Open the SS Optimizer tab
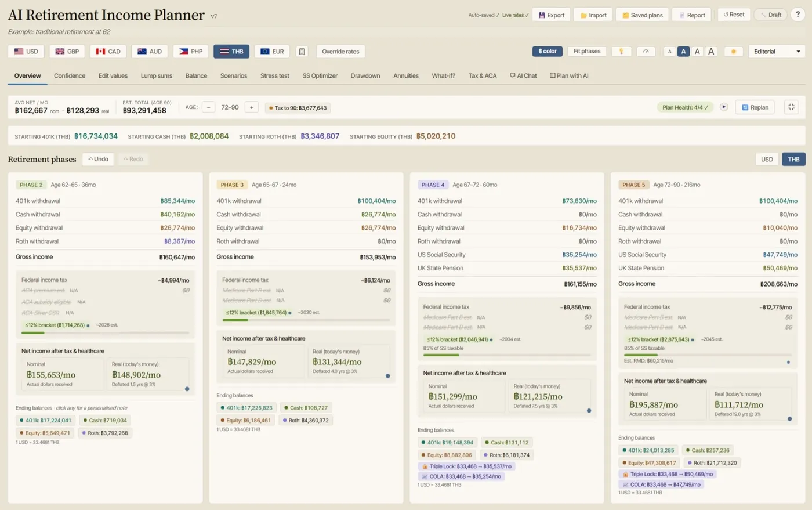 coord(320,76)
